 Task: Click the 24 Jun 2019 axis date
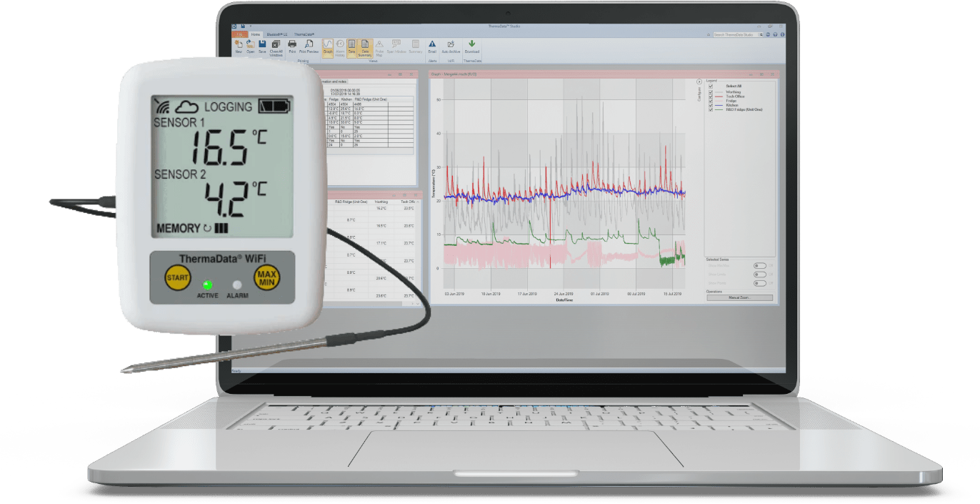[x=564, y=294]
